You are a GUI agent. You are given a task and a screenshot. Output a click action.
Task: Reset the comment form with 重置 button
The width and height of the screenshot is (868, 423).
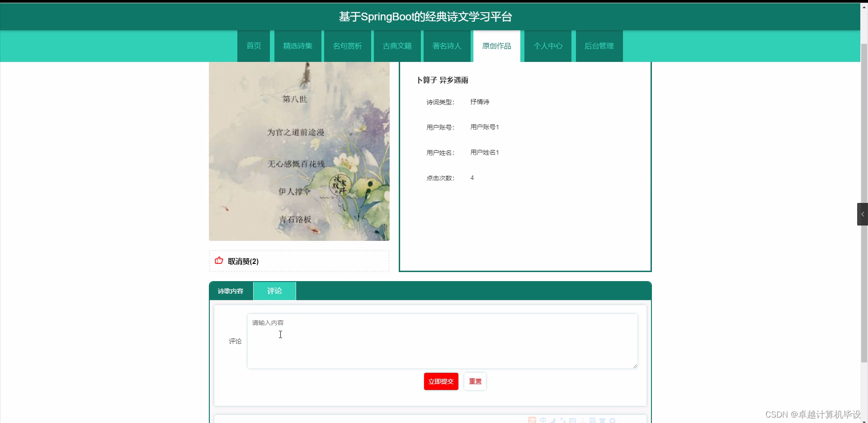(474, 381)
